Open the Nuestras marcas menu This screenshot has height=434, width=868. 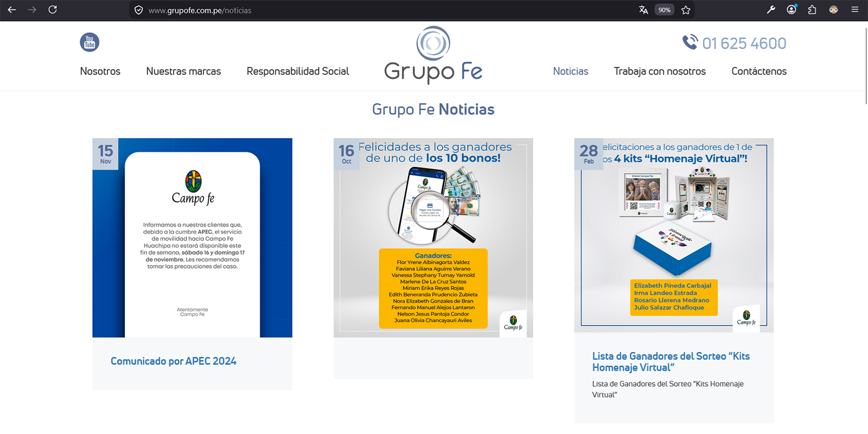[183, 71]
